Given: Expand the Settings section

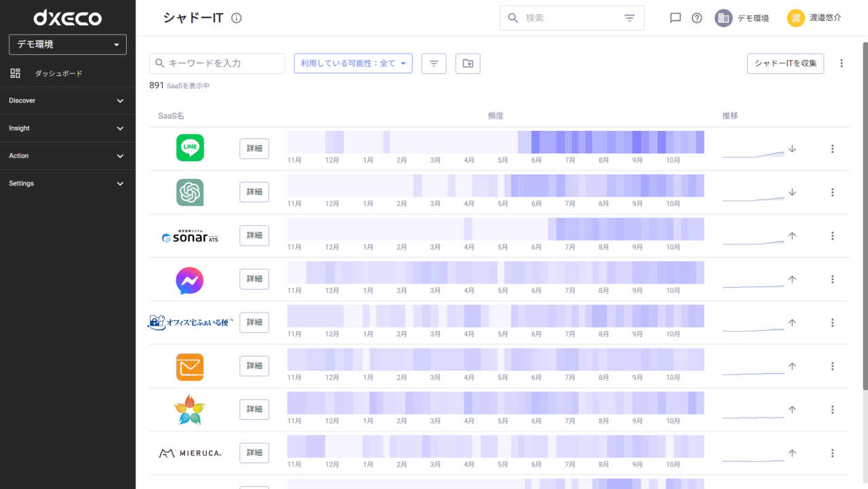Looking at the screenshot, I should (68, 183).
